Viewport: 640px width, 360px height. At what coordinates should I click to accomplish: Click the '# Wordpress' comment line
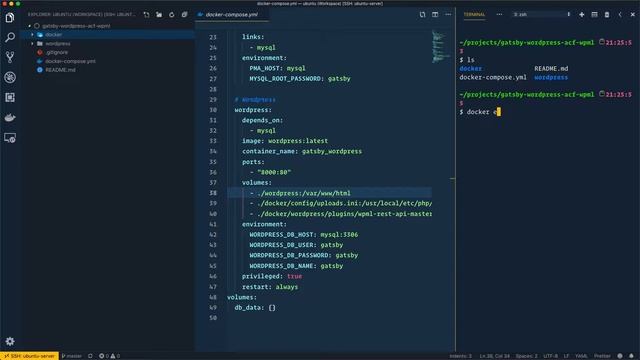pos(255,100)
